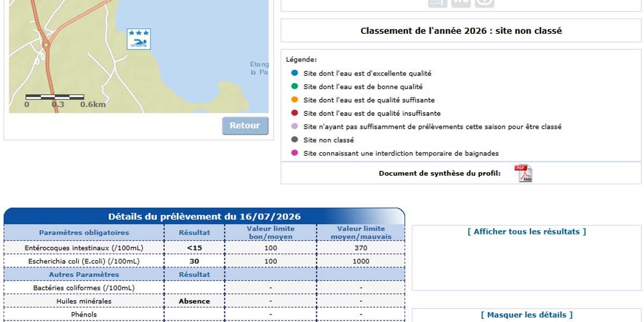Click the Entérocoques intestinaux result value <15
This screenshot has width=644, height=322.
(194, 247)
